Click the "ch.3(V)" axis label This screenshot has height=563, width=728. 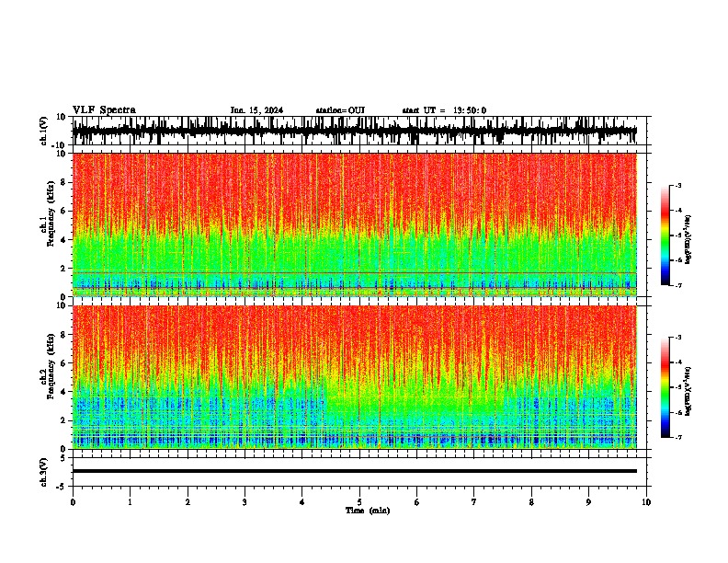(x=44, y=472)
